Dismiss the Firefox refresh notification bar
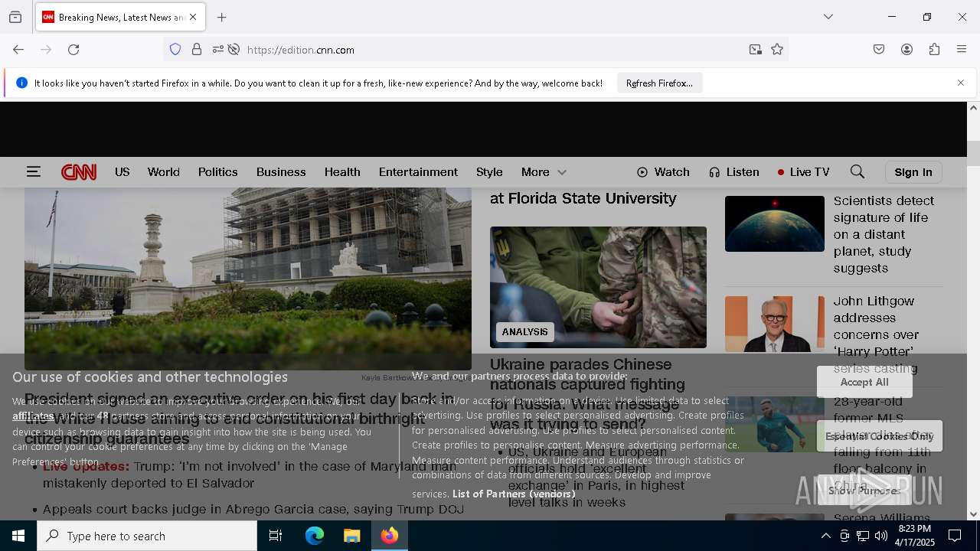The image size is (980, 551). tap(961, 83)
